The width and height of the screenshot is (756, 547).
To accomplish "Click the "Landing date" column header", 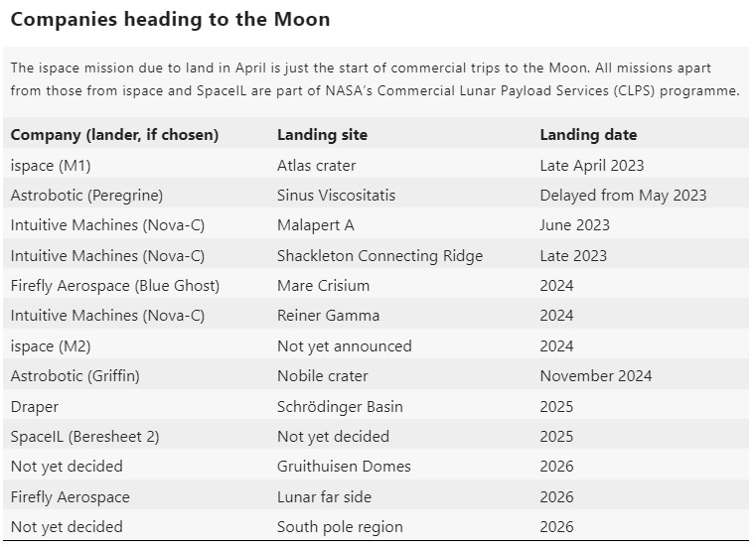I will coord(588,135).
